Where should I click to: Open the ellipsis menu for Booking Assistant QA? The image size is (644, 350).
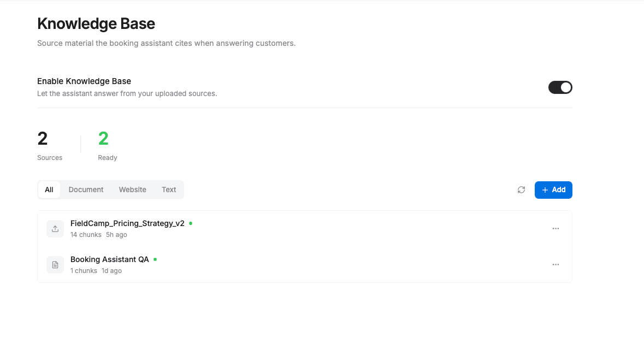tap(556, 264)
